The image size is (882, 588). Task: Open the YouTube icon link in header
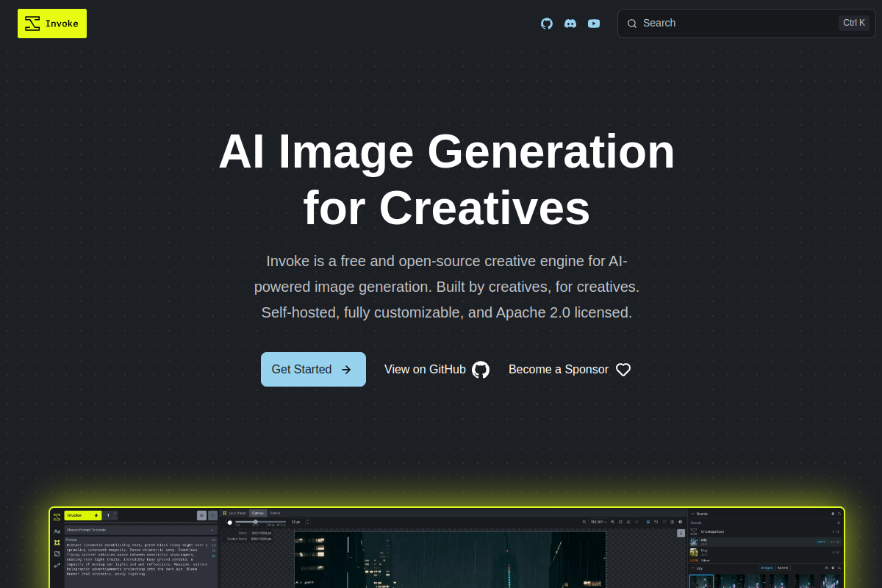point(594,24)
